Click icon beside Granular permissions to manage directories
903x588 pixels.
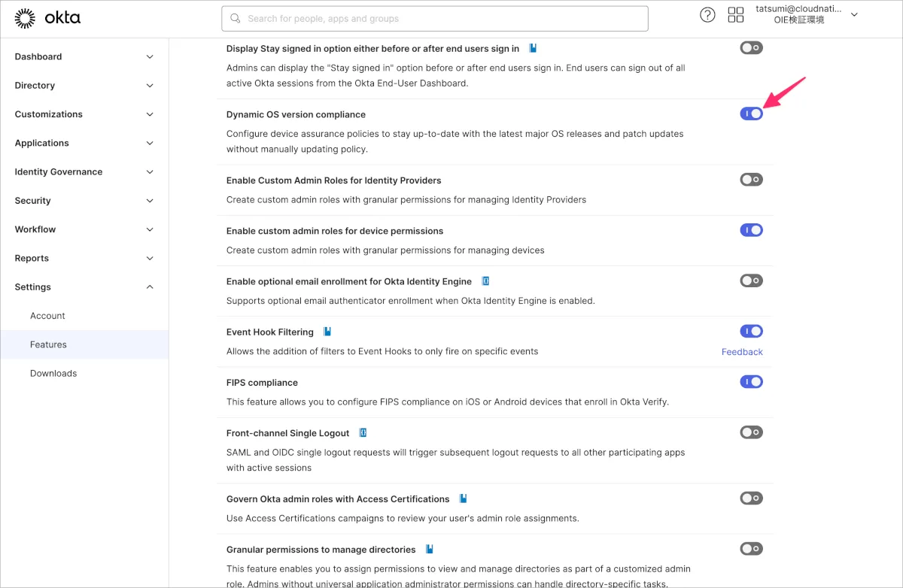[x=430, y=550]
